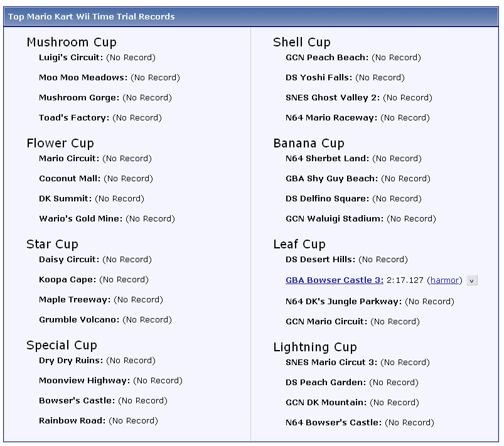Click the Shell Cup heading
Image resolution: width=504 pixels, height=446 pixels.
301,43
